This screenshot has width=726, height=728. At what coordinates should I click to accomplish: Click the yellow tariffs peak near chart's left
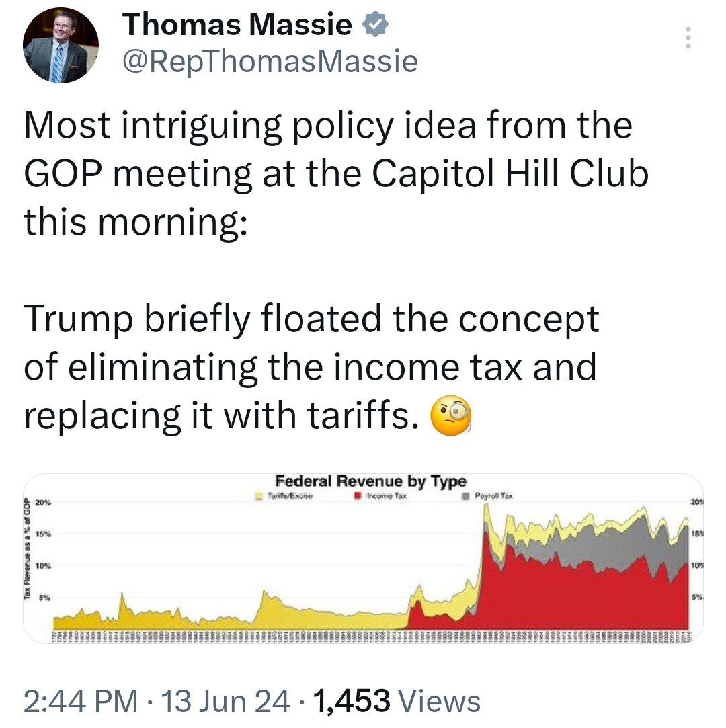pyautogui.click(x=122, y=604)
